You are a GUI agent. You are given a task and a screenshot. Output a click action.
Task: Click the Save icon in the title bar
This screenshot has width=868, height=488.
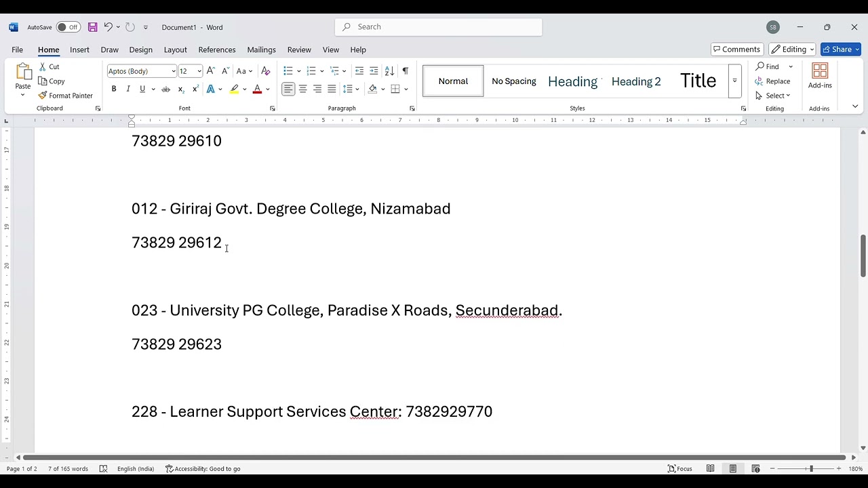[x=92, y=27]
